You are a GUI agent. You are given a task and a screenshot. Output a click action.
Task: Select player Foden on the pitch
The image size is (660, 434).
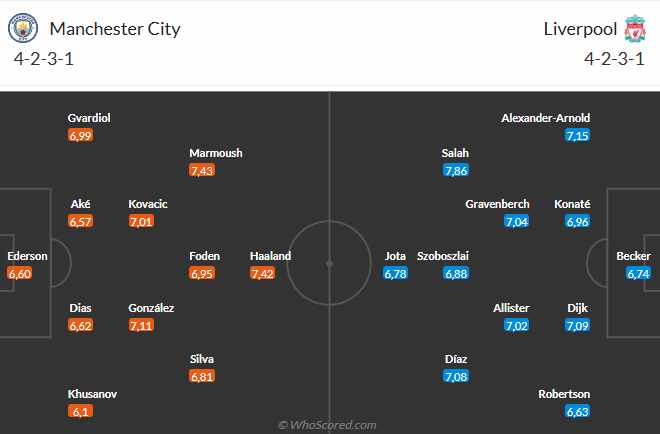(205, 256)
